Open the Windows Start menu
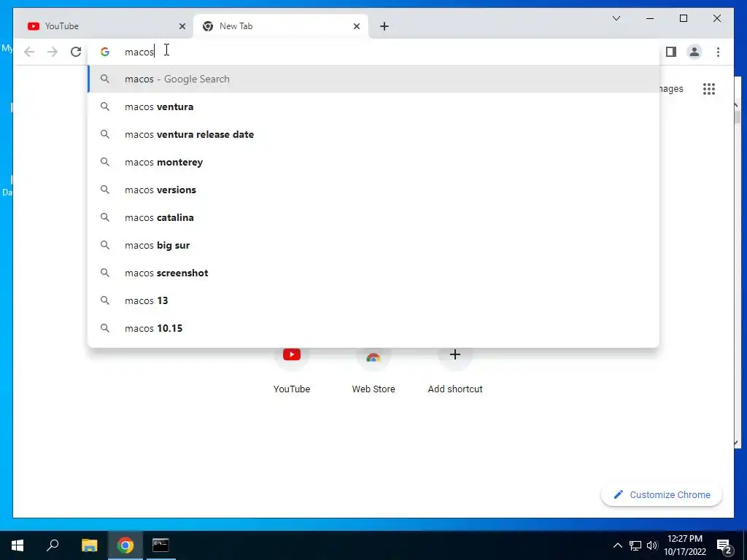Viewport: 747px width, 560px height. click(18, 545)
